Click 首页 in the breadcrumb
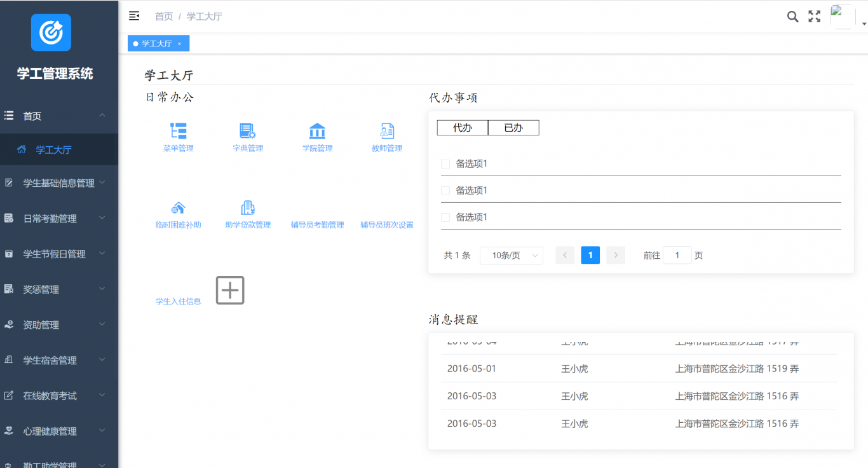This screenshot has width=868, height=468. click(164, 17)
